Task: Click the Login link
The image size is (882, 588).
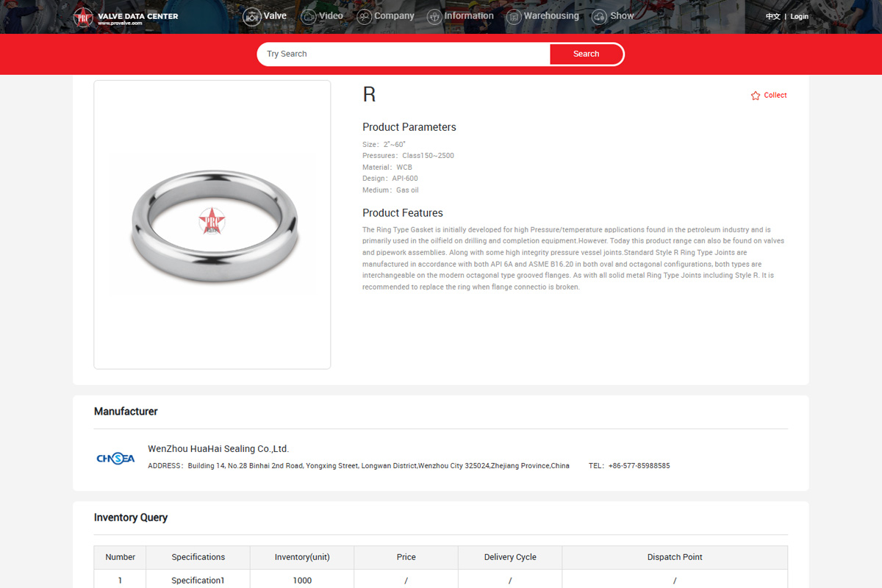Action: pyautogui.click(x=799, y=16)
